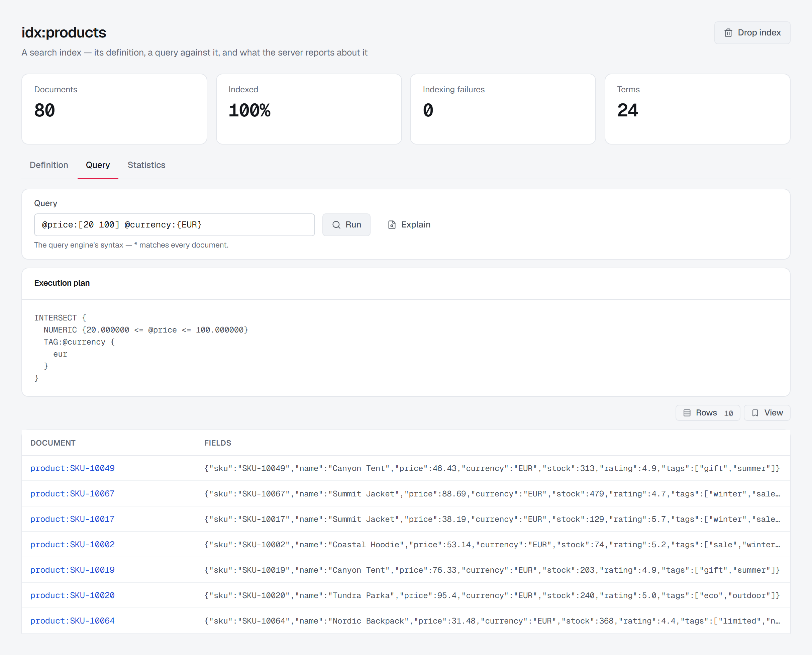
Task: Click the Coastal Hoodie fields cell
Action: (x=492, y=545)
